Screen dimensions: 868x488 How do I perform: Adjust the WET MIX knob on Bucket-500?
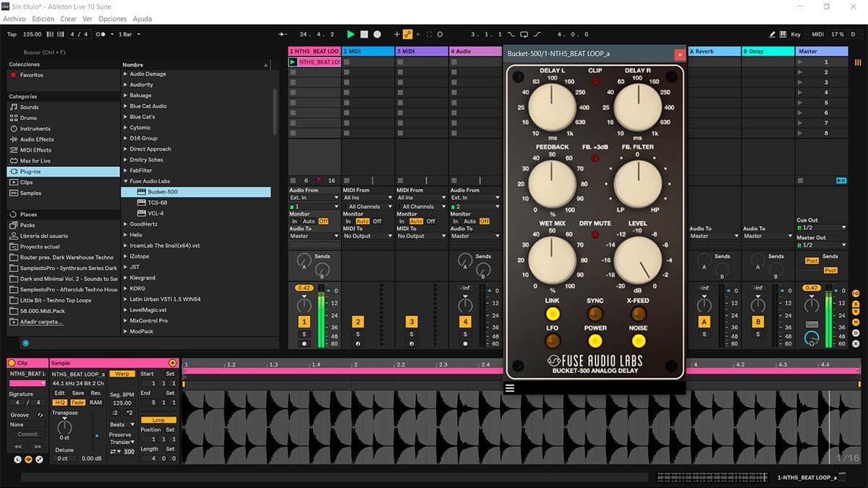pos(553,260)
